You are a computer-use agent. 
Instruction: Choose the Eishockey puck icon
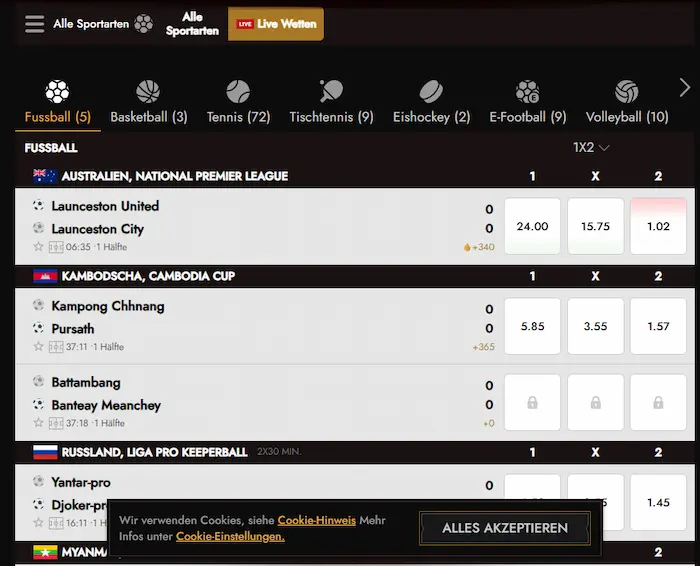[431, 93]
